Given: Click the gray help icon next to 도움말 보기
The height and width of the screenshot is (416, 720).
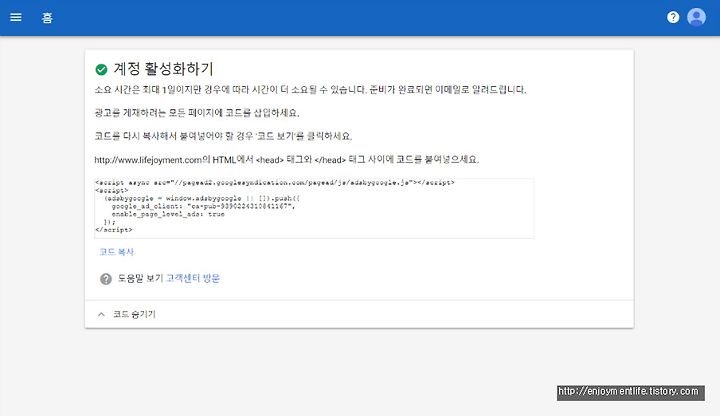Looking at the screenshot, I should 106,279.
